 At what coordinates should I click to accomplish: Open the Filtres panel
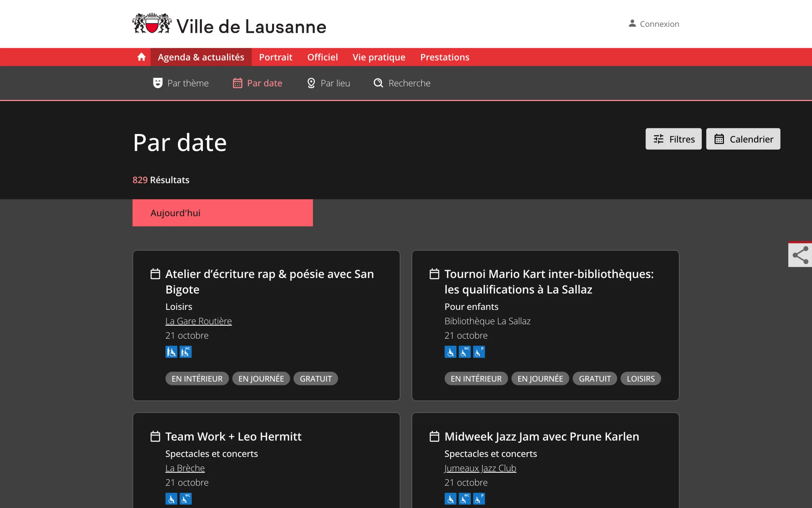[673, 139]
